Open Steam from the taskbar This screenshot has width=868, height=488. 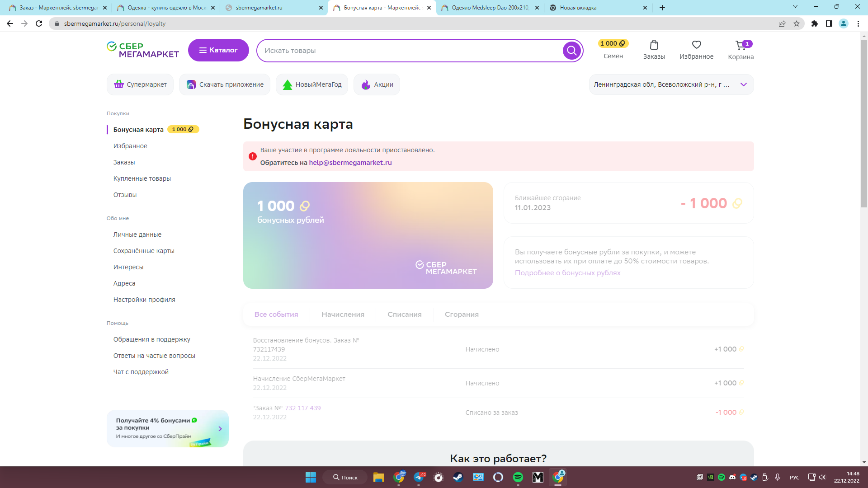pos(458,477)
